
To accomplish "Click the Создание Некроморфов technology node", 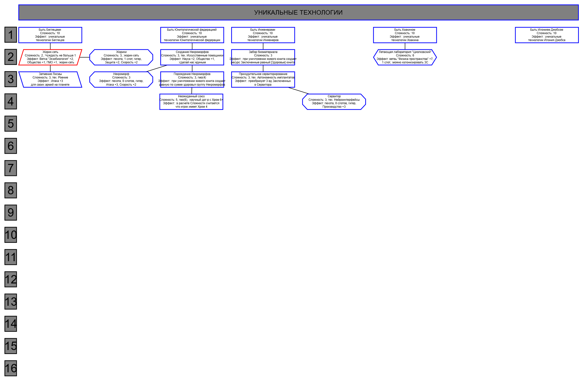I will 192,57.
